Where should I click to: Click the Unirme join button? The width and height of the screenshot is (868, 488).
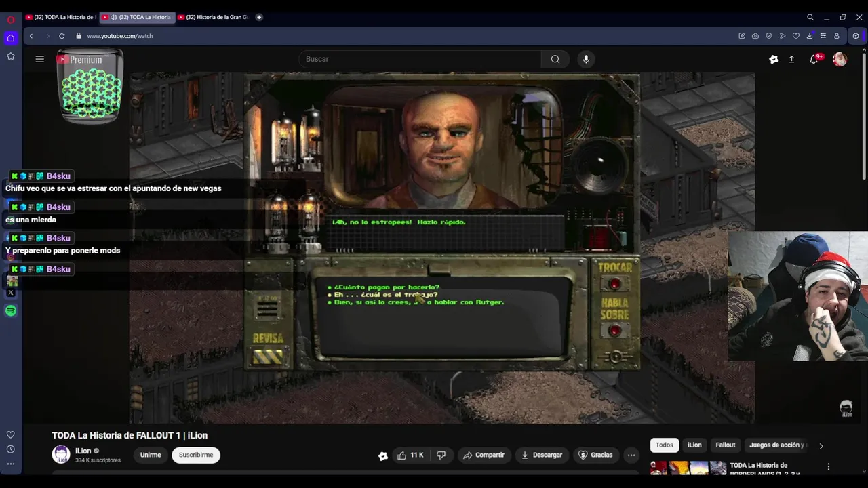pyautogui.click(x=151, y=455)
